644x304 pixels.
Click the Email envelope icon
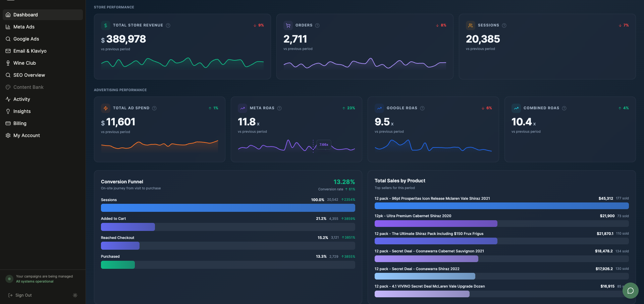click(x=8, y=51)
